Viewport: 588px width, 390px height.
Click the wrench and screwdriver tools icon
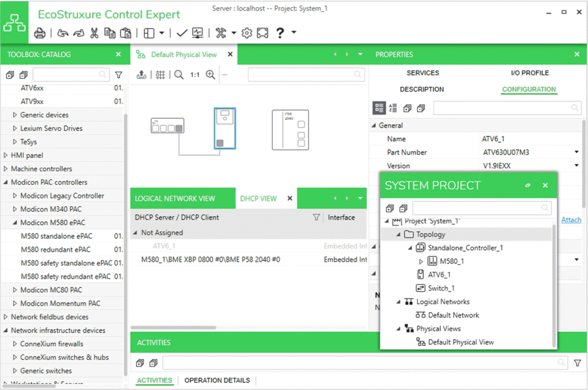pos(221,33)
